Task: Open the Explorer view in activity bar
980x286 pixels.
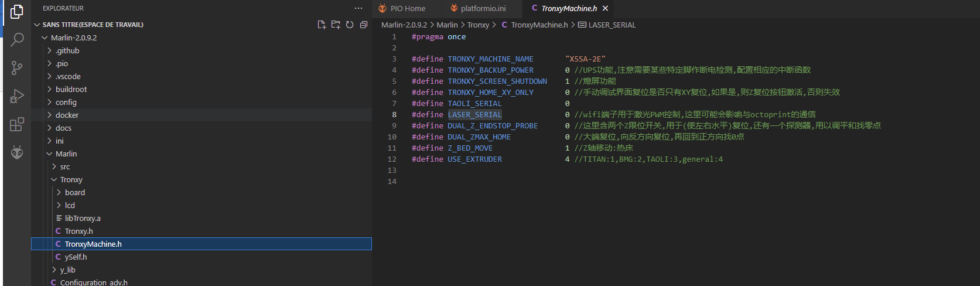Action: 17,12
